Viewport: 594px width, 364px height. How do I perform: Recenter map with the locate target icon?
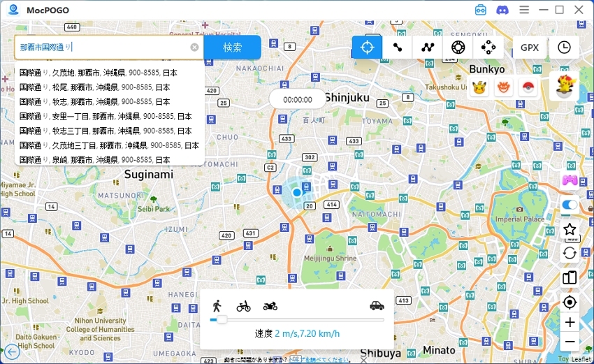570,303
